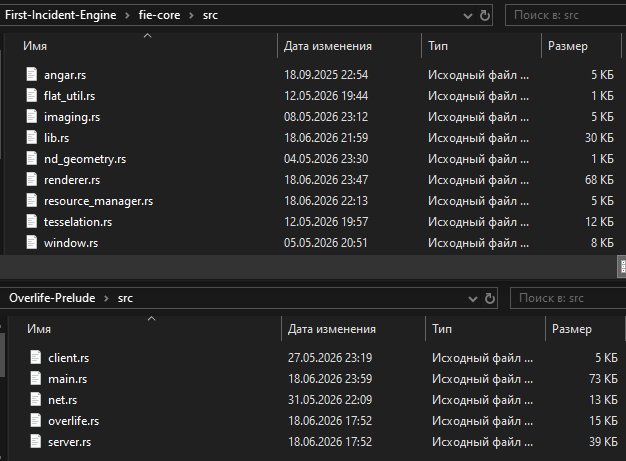
Task: Sort Overlife-Prelude window by Имя column
Action: (39, 329)
